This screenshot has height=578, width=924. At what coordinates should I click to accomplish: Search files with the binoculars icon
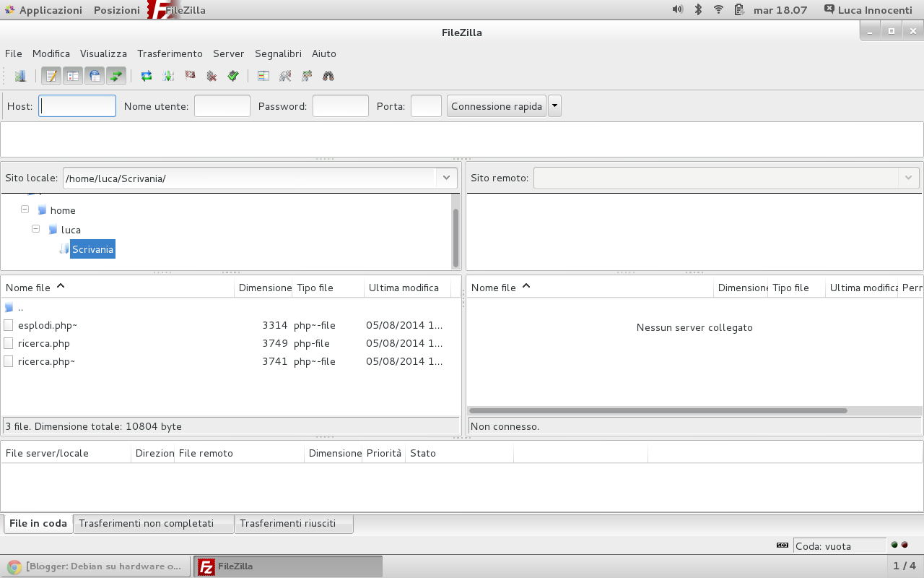click(x=328, y=76)
